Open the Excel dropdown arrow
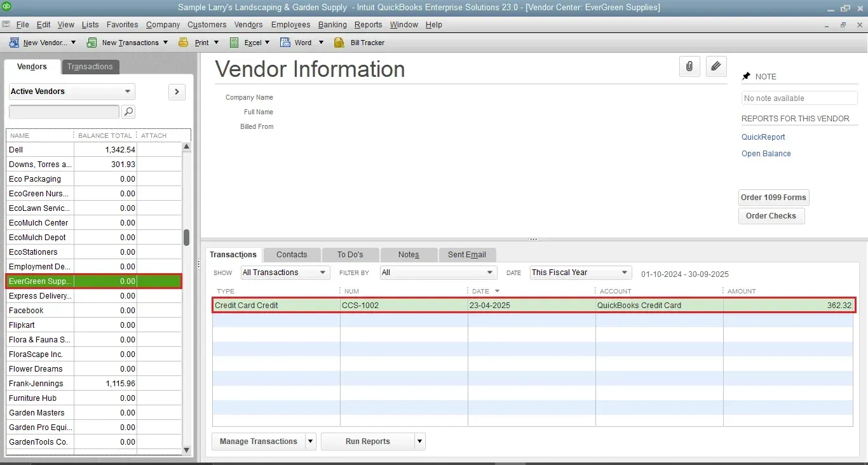Image resolution: width=868 pixels, height=465 pixels. (267, 43)
